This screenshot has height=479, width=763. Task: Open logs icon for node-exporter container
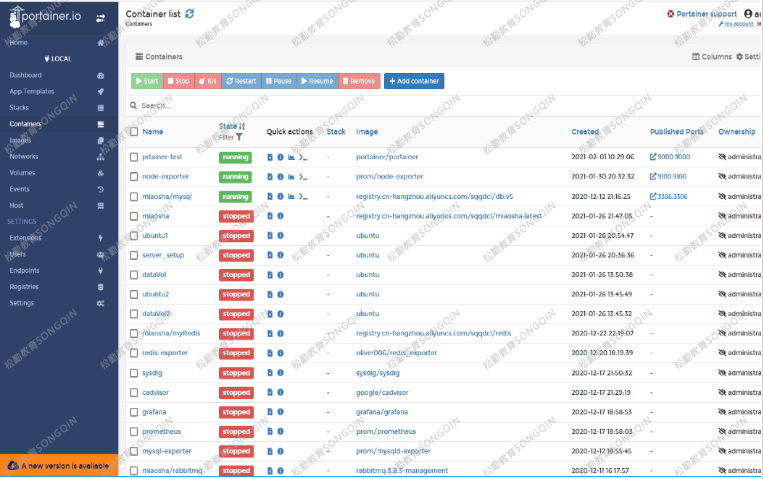coord(270,177)
